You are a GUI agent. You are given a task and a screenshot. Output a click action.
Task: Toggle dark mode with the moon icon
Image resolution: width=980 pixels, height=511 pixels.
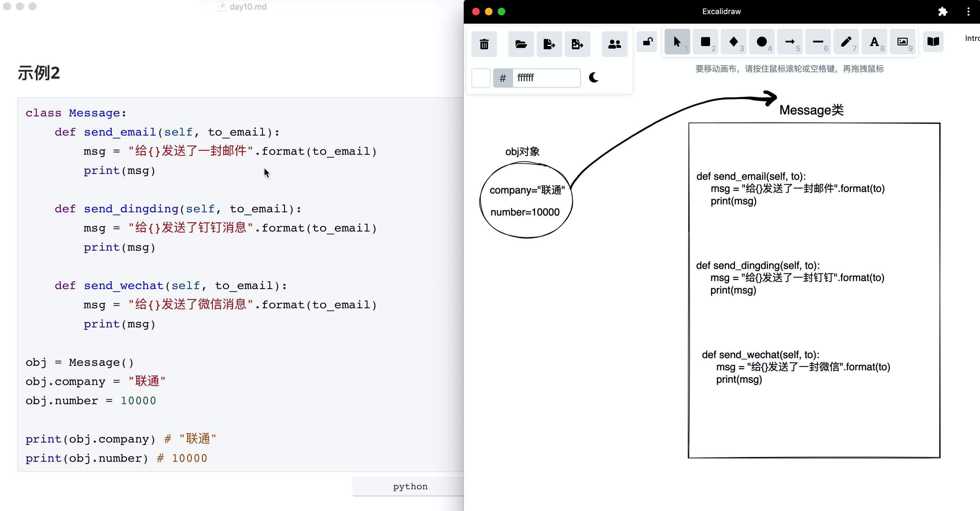[x=594, y=78]
